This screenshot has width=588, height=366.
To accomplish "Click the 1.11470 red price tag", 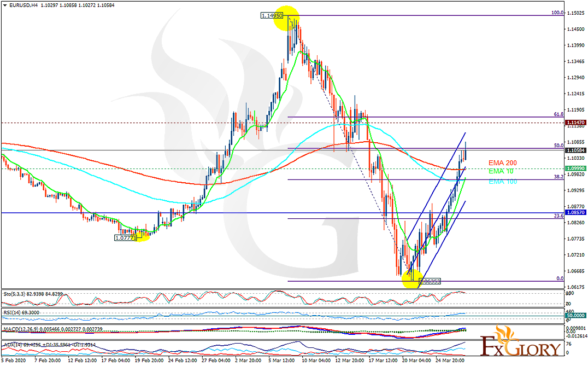I will click(575, 123).
